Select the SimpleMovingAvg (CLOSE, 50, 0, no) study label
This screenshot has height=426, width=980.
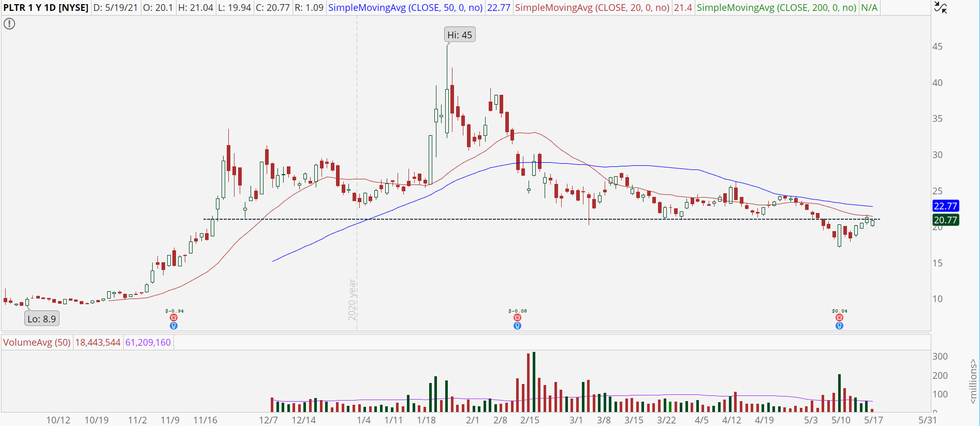[x=405, y=8]
